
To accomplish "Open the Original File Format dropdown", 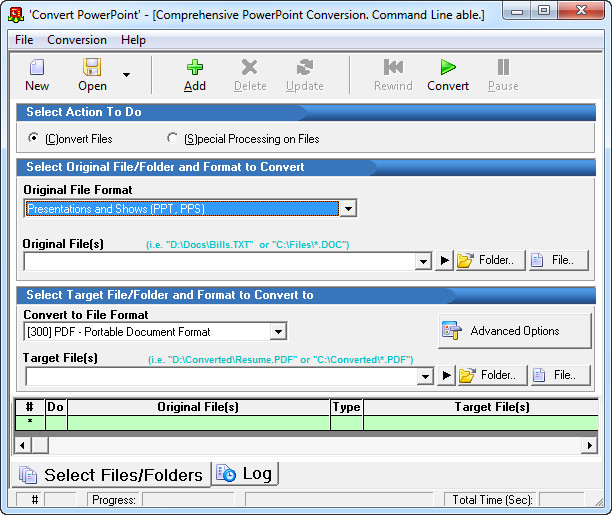I will 348,208.
